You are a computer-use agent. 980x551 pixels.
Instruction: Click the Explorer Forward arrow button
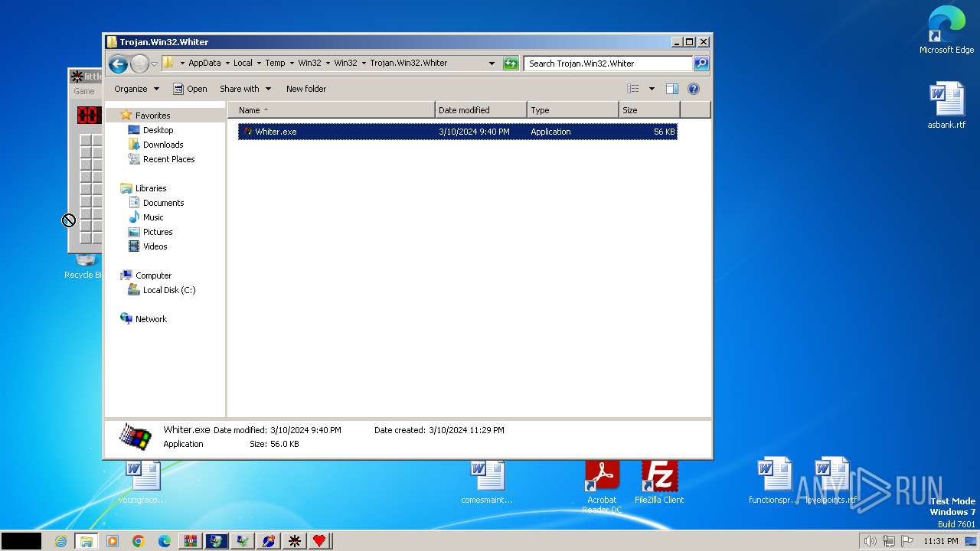[139, 64]
